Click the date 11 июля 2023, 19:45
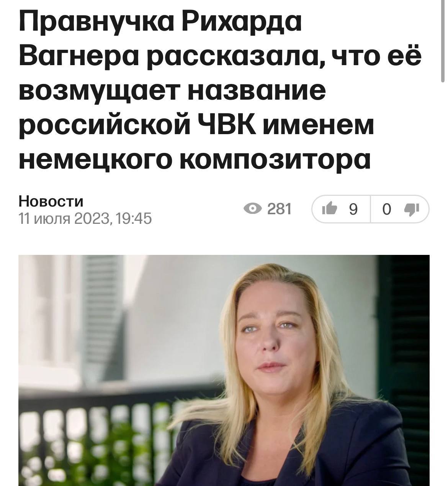The height and width of the screenshot is (486, 448). pyautogui.click(x=85, y=218)
